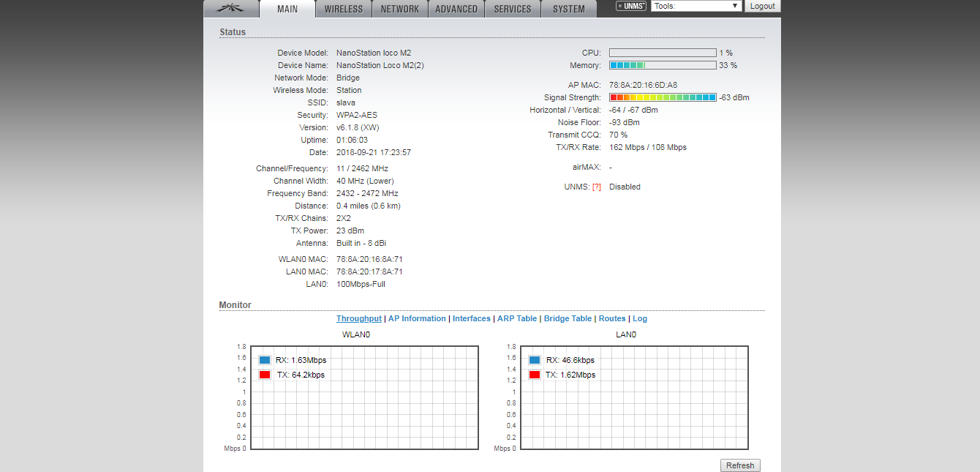Click antenna value Built in - 8 dBi
Image resolution: width=980 pixels, height=472 pixels.
pos(361,243)
